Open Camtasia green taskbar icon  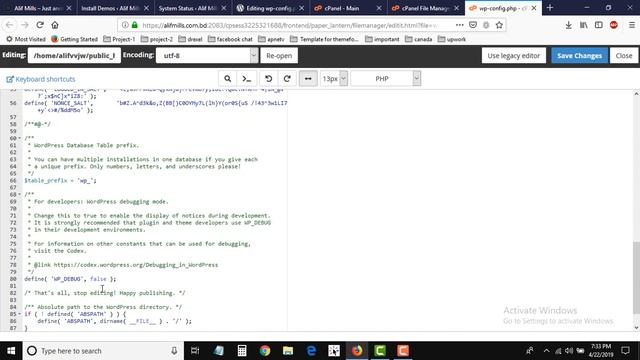(x=380, y=351)
